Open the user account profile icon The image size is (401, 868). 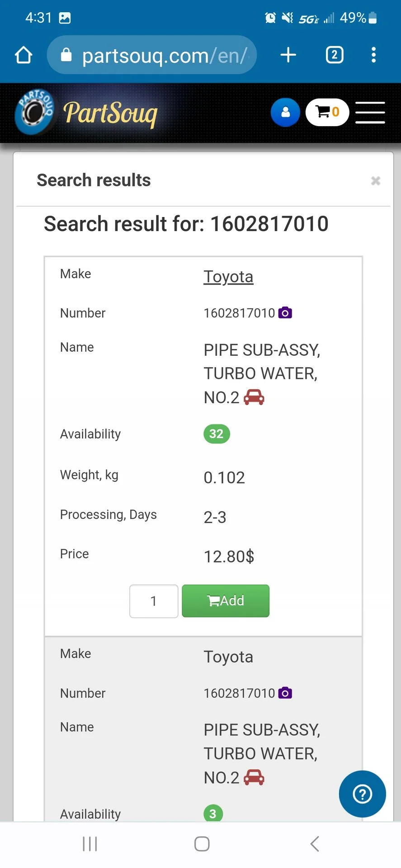285,112
